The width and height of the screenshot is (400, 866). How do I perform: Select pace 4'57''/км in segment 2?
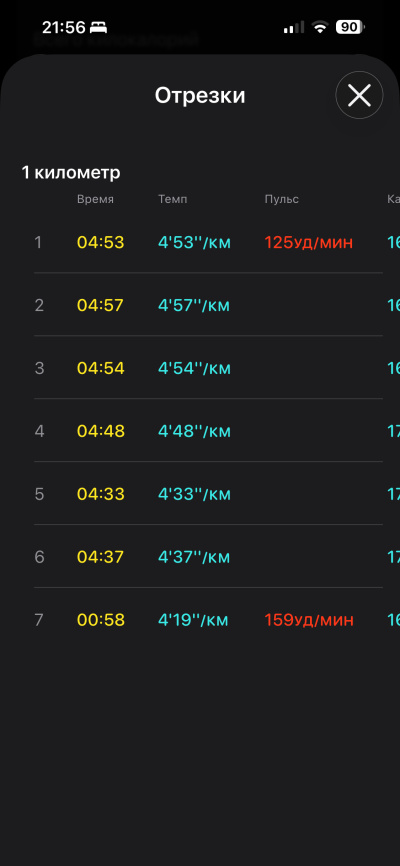pos(194,305)
